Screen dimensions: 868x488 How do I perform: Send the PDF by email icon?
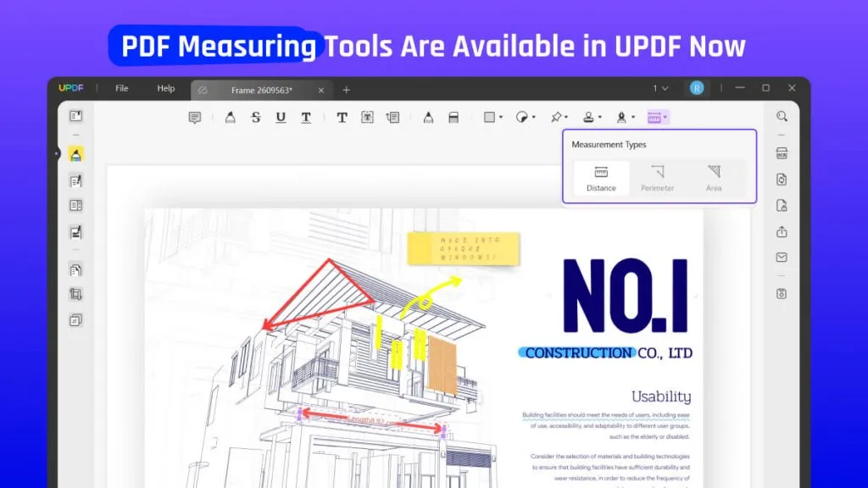782,258
